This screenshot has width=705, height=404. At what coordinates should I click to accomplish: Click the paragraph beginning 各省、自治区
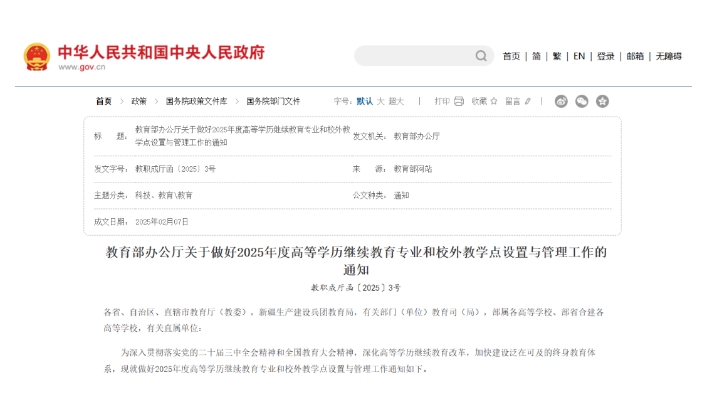(354, 320)
